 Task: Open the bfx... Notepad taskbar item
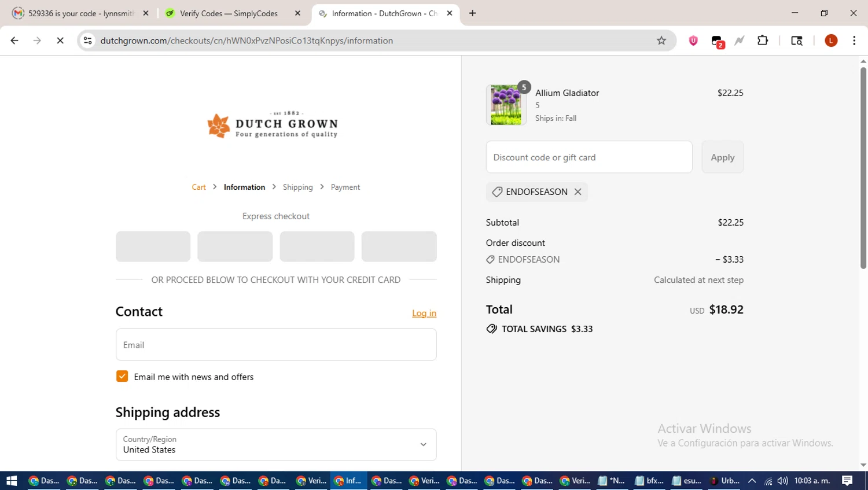649,481
